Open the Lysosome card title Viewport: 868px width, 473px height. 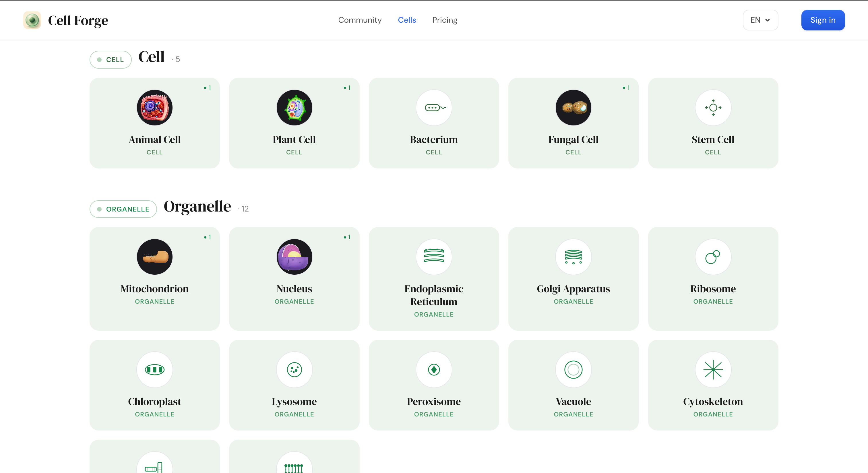click(294, 402)
